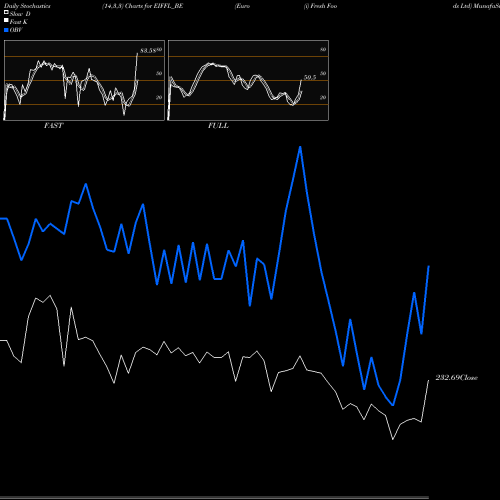Click the '232.69Close' price label
Viewport: 500px width, 500px height.
click(x=457, y=378)
